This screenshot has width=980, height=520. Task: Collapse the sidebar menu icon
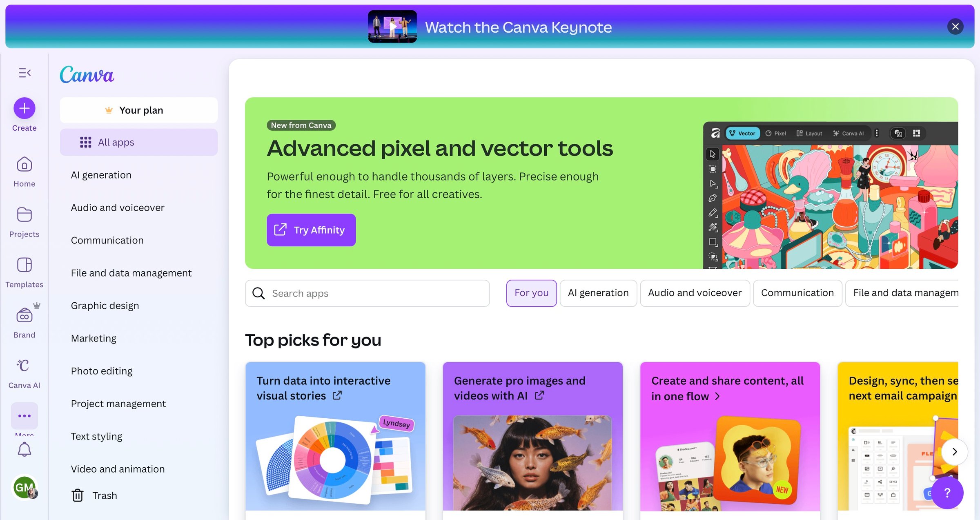(24, 73)
